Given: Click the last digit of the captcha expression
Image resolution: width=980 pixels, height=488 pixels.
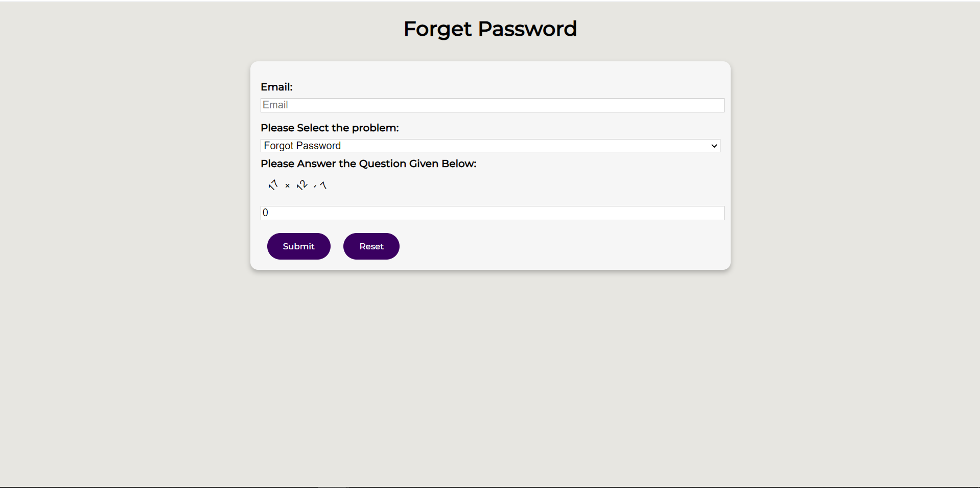Looking at the screenshot, I should pyautogui.click(x=322, y=184).
